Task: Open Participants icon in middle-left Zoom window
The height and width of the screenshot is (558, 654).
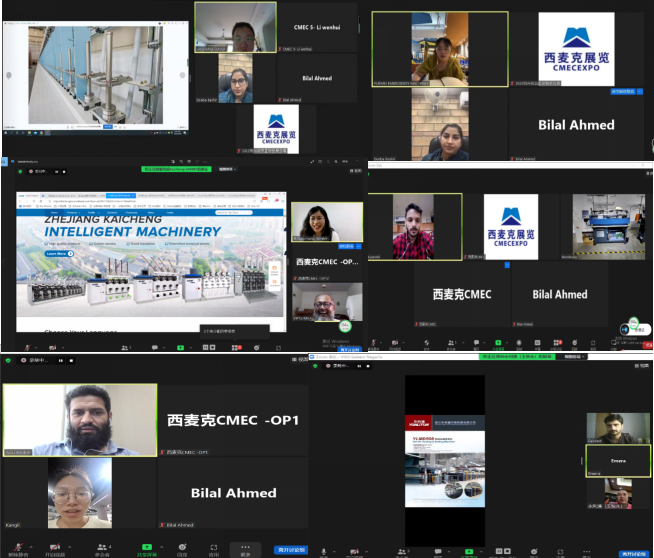Action: tap(125, 347)
